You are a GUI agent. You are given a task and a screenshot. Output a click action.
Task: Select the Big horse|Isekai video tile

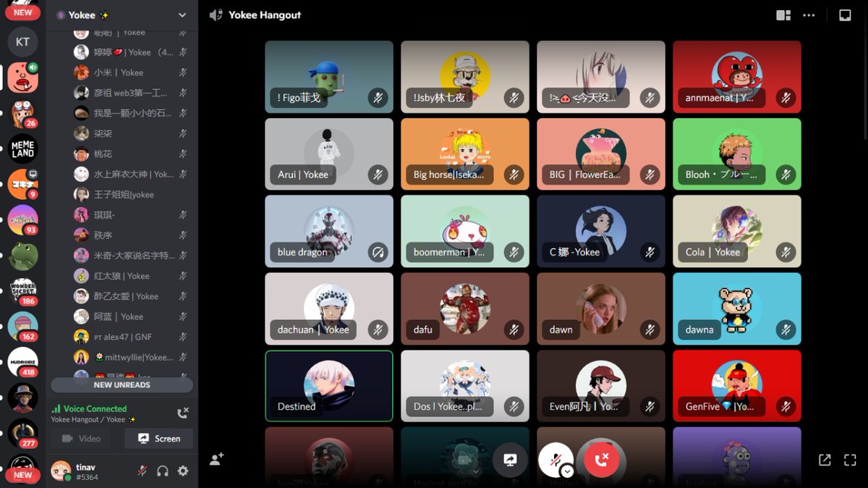pos(465,154)
